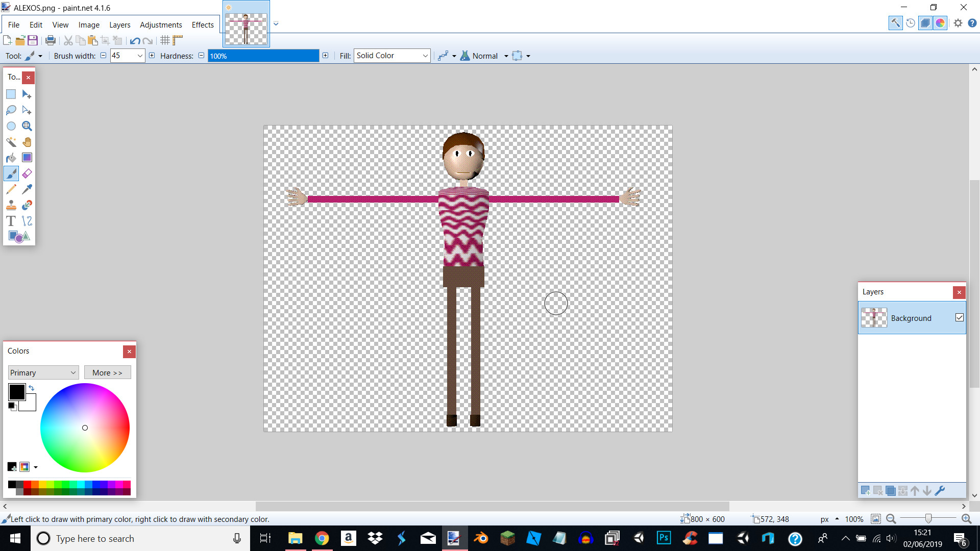
Task: Open layer properties wrench icon
Action: 940,491
